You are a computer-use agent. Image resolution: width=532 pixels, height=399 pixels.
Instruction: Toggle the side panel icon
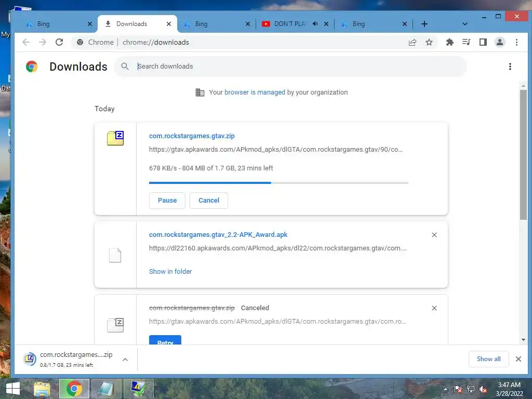pyautogui.click(x=483, y=42)
